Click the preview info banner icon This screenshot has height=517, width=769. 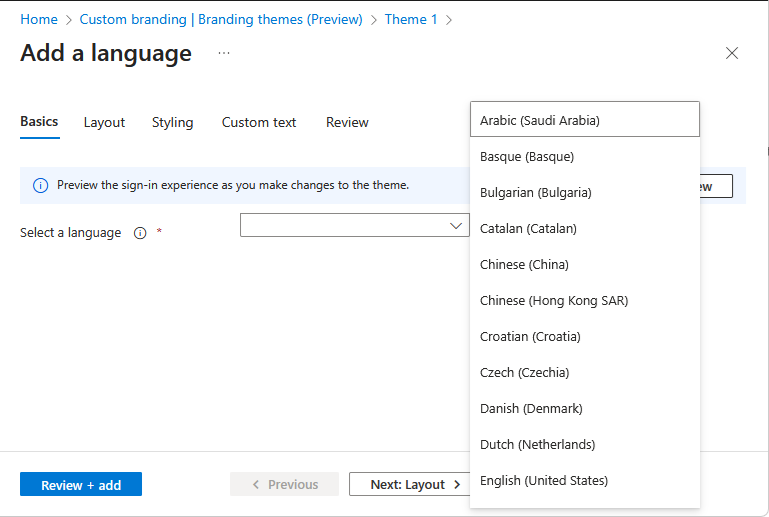click(x=40, y=185)
